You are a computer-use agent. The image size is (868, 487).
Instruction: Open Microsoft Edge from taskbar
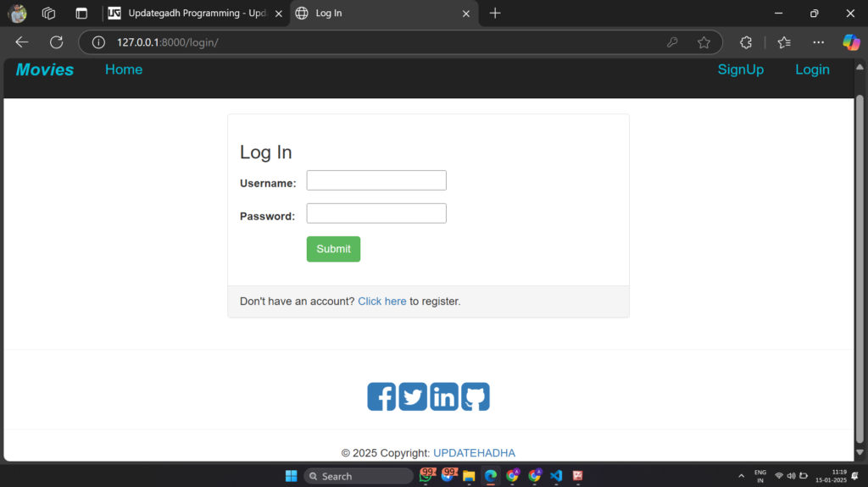point(491,476)
